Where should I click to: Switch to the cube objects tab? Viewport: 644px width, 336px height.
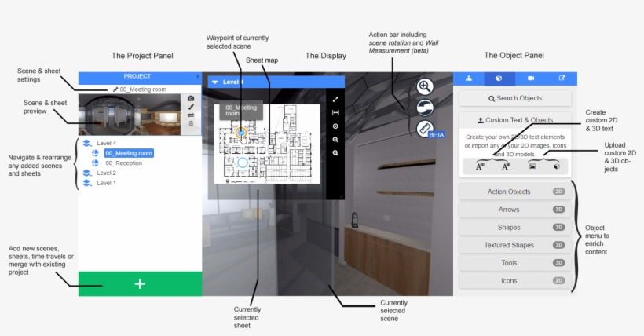[499, 79]
